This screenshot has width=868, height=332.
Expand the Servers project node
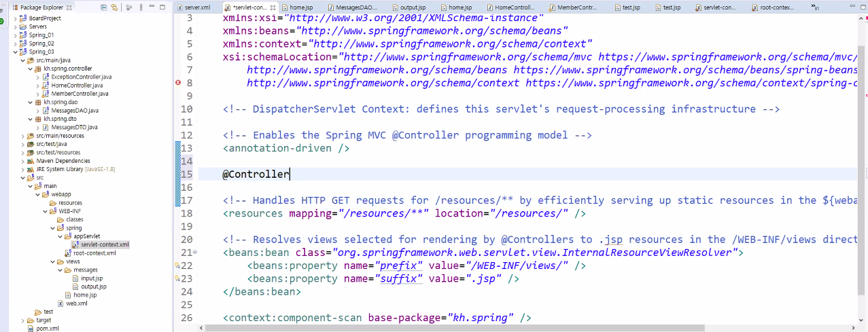[15, 26]
